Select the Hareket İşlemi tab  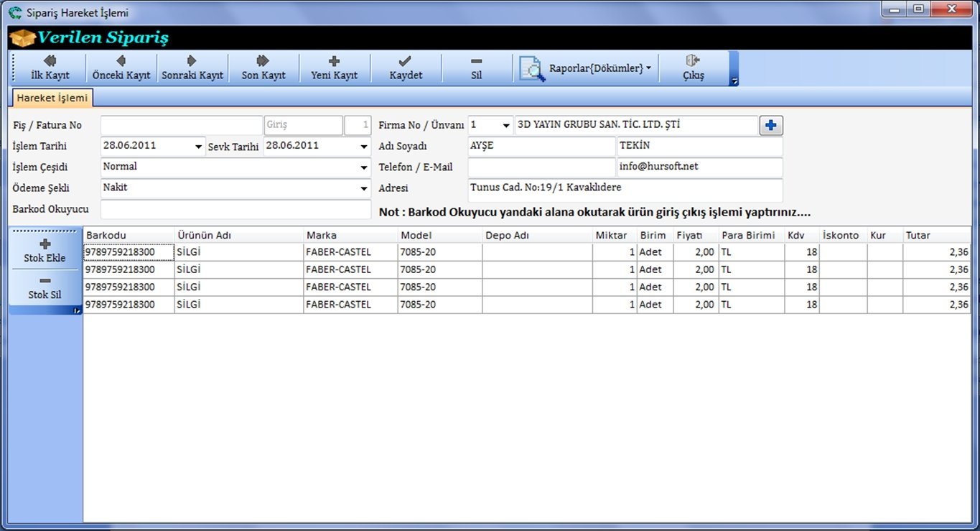(52, 98)
